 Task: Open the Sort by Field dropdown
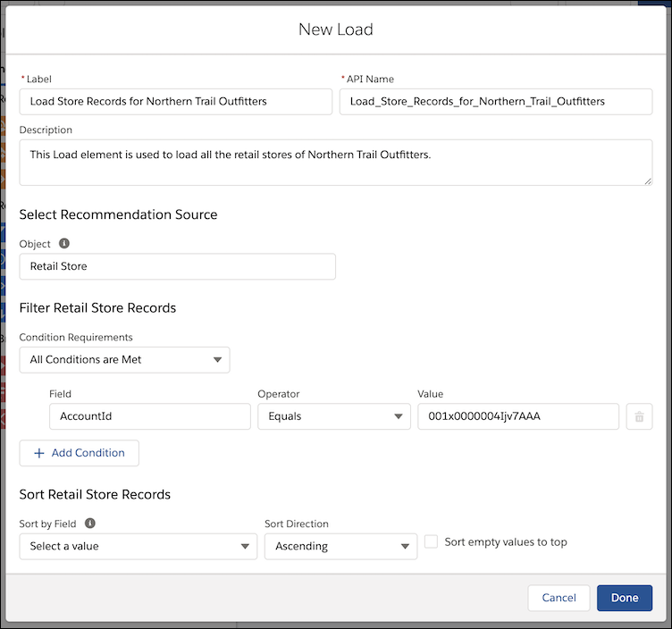point(138,546)
